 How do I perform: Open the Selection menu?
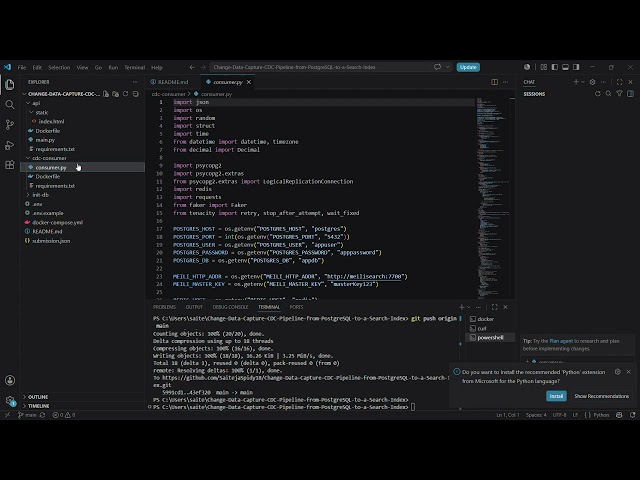(59, 67)
